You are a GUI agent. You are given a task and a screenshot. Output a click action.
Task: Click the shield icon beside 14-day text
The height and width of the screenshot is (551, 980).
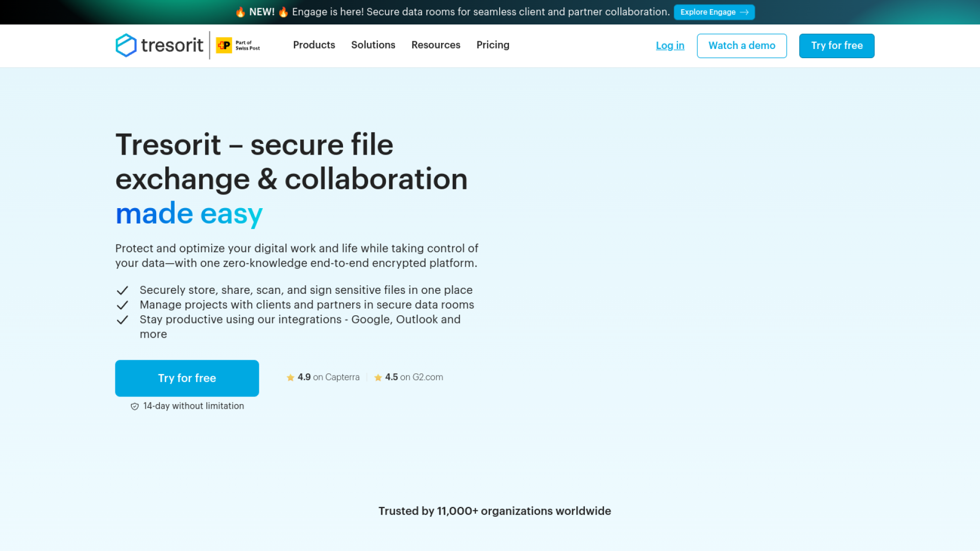(x=135, y=407)
